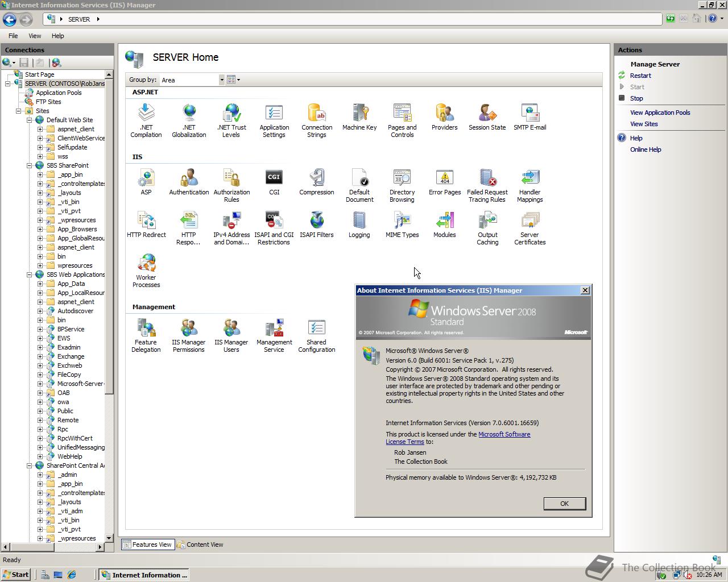Open Error Pages feature

pyautogui.click(x=445, y=182)
